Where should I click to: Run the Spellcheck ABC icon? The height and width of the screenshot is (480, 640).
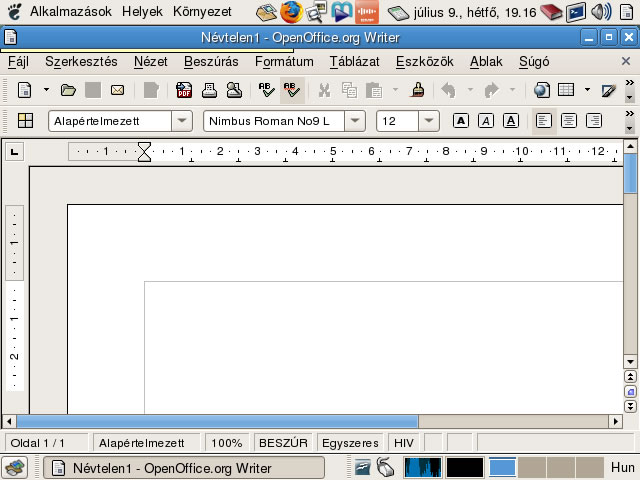(x=267, y=90)
